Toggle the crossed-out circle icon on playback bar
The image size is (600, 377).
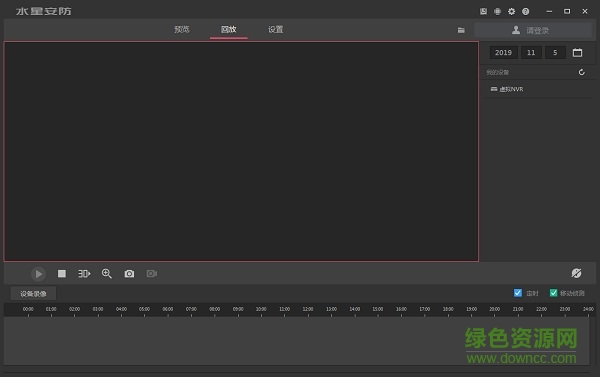pos(576,273)
